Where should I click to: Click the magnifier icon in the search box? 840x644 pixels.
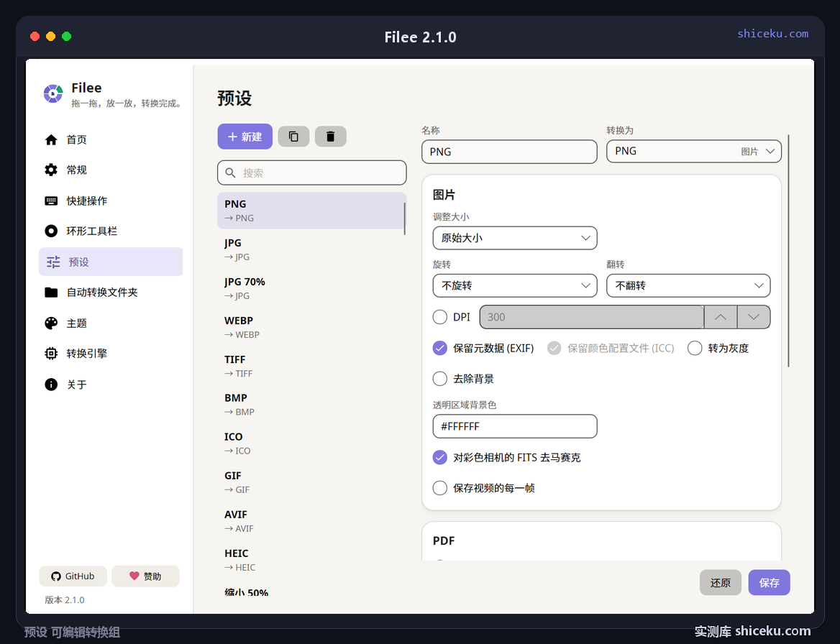point(230,173)
